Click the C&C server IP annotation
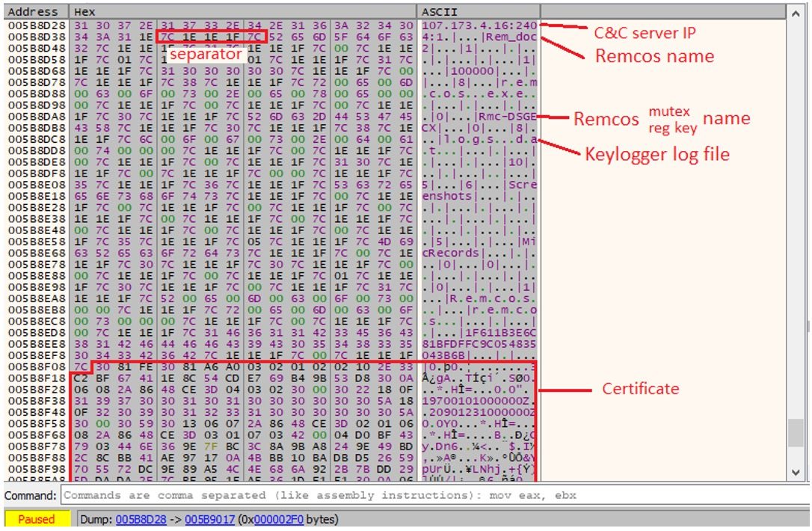Viewport: 812px width, 531px height. (645, 33)
